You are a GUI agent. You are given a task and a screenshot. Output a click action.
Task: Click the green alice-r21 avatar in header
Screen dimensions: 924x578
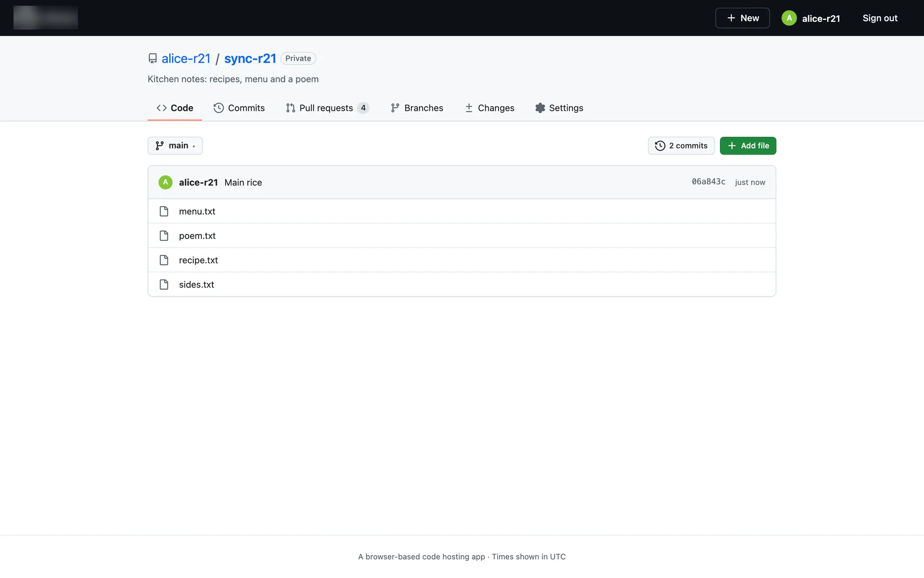789,18
